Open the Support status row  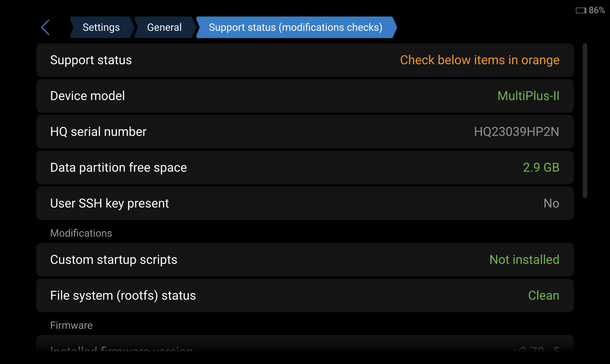tap(305, 60)
